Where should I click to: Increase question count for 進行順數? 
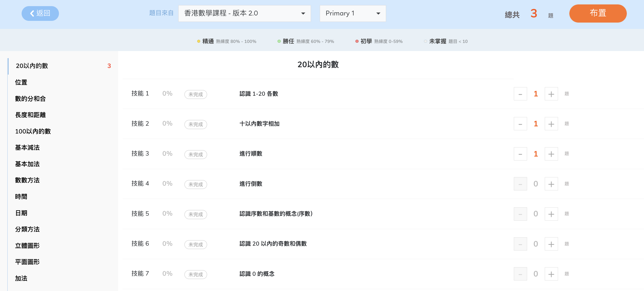click(x=551, y=154)
